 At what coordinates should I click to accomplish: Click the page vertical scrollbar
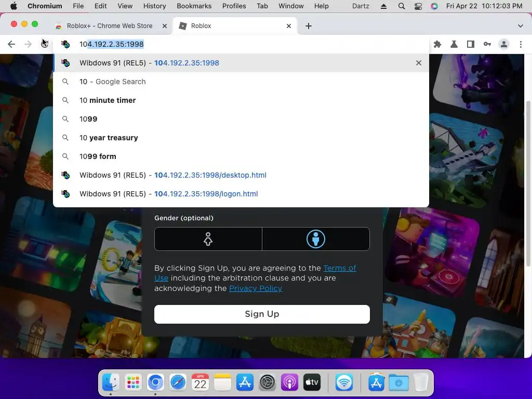528,183
